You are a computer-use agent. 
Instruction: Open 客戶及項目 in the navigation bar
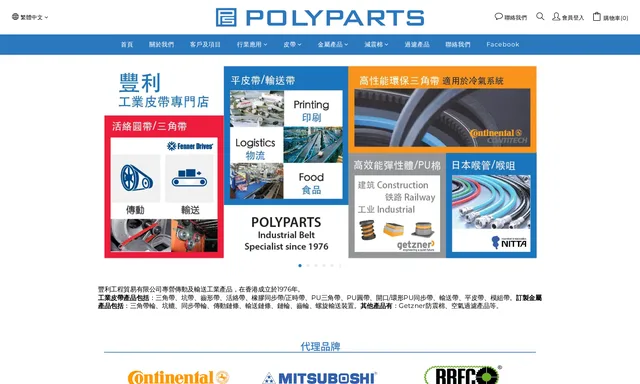pyautogui.click(x=205, y=44)
